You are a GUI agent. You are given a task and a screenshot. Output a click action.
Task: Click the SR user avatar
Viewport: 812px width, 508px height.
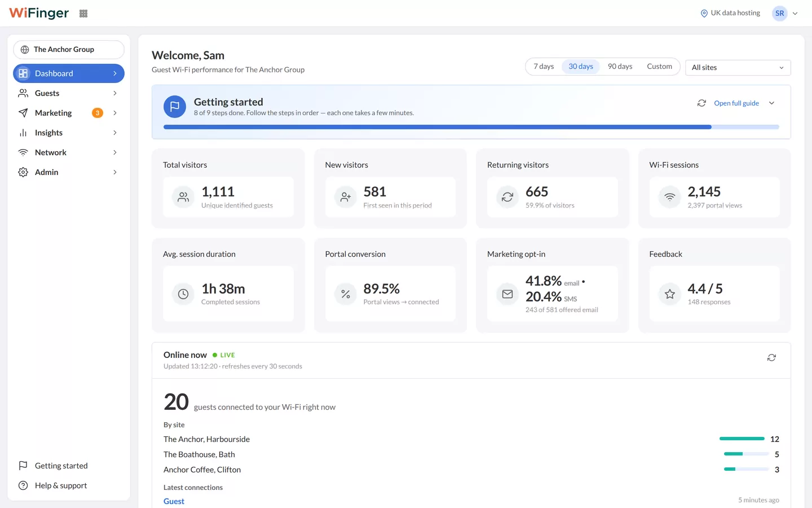tap(780, 14)
